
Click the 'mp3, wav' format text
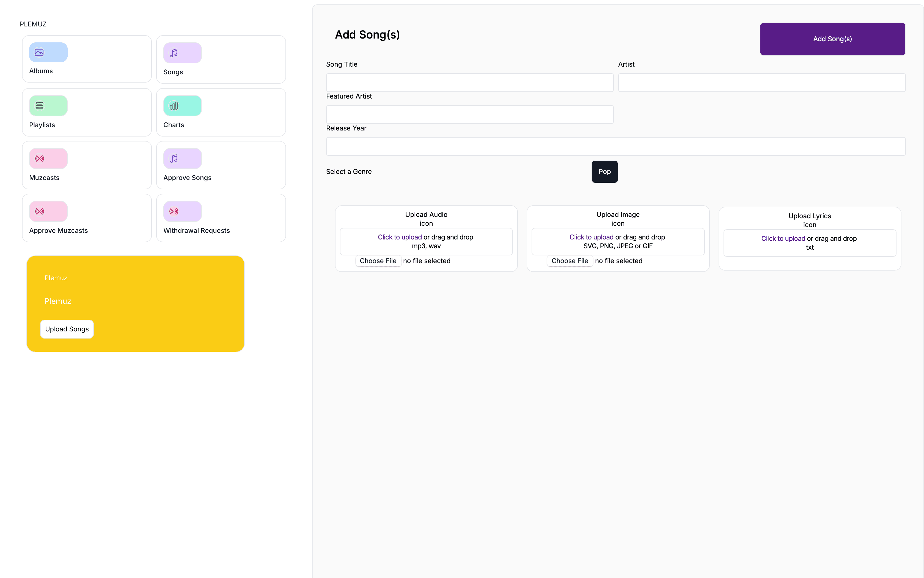(x=426, y=246)
